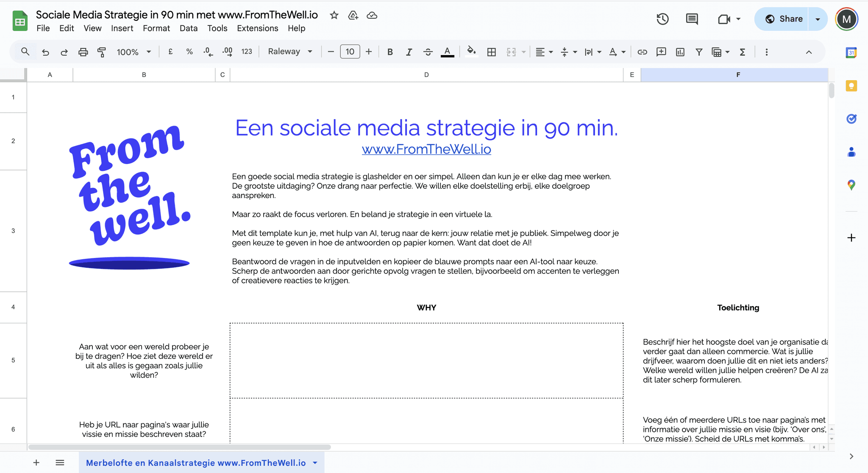Click the paint format roller icon
This screenshot has height=473, width=868.
click(102, 52)
